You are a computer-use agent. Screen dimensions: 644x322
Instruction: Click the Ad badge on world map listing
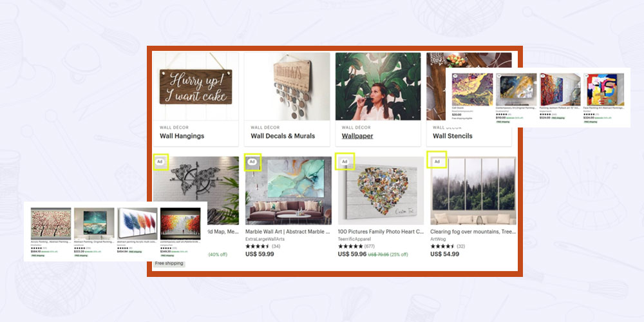pos(160,162)
